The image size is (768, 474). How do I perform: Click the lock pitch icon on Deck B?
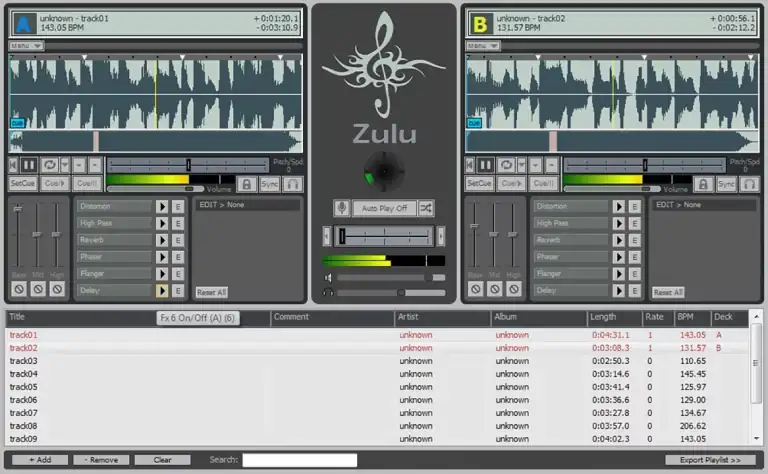tap(703, 184)
